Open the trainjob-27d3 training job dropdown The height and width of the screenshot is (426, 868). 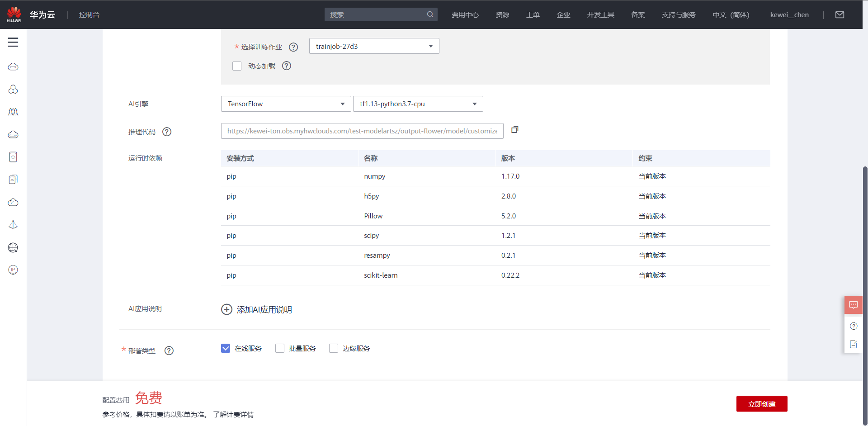click(374, 46)
